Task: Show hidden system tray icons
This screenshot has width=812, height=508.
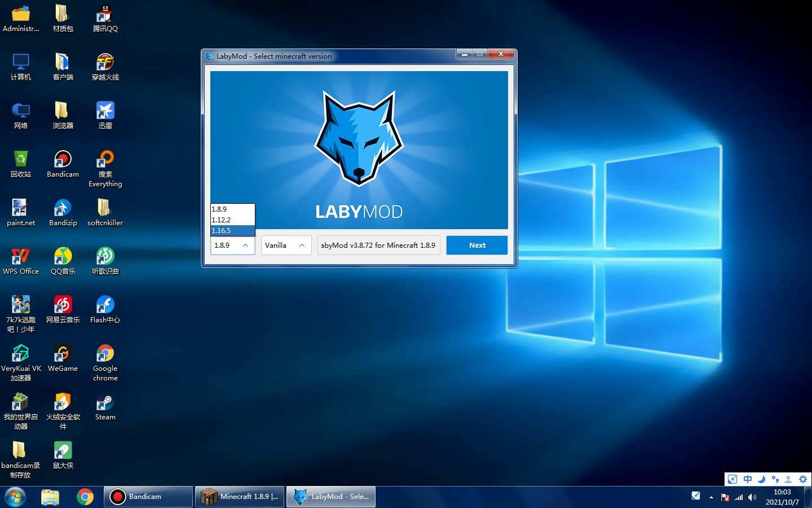Action: (x=711, y=497)
